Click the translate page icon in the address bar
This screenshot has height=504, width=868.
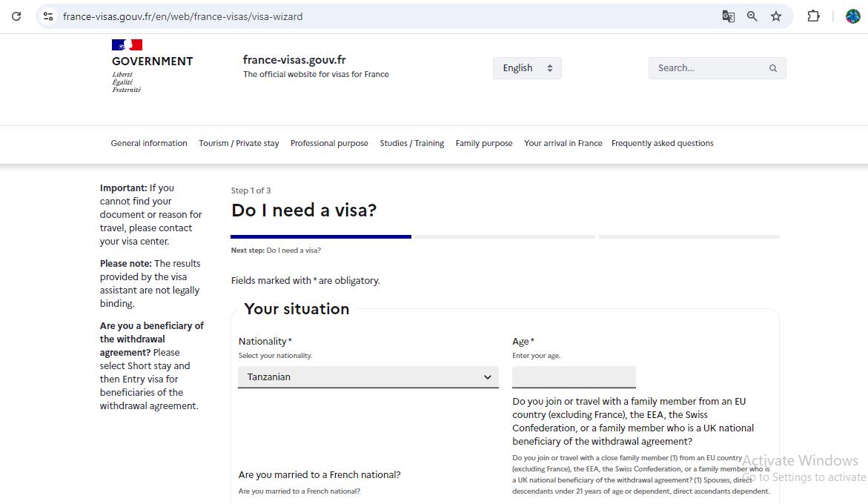(x=727, y=16)
